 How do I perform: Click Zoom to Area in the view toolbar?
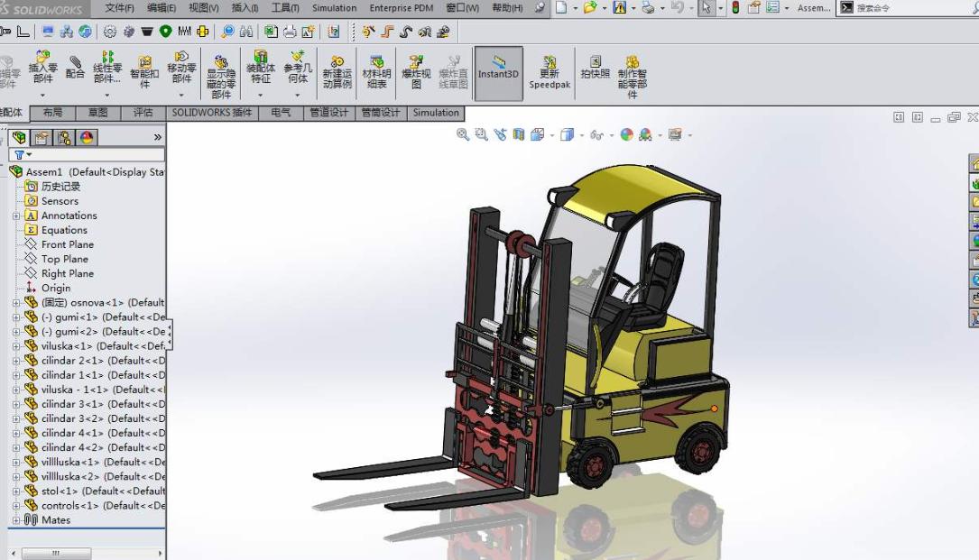click(x=481, y=134)
